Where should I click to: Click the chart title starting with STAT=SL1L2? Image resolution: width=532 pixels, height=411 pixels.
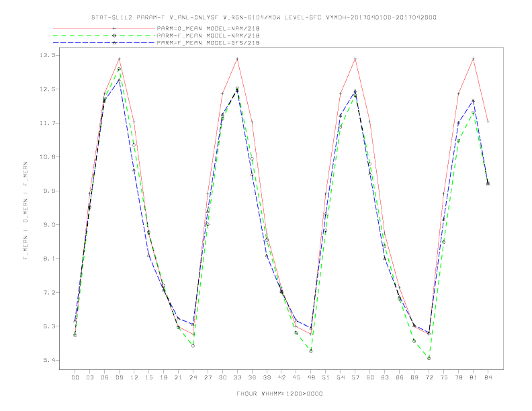tap(263, 17)
